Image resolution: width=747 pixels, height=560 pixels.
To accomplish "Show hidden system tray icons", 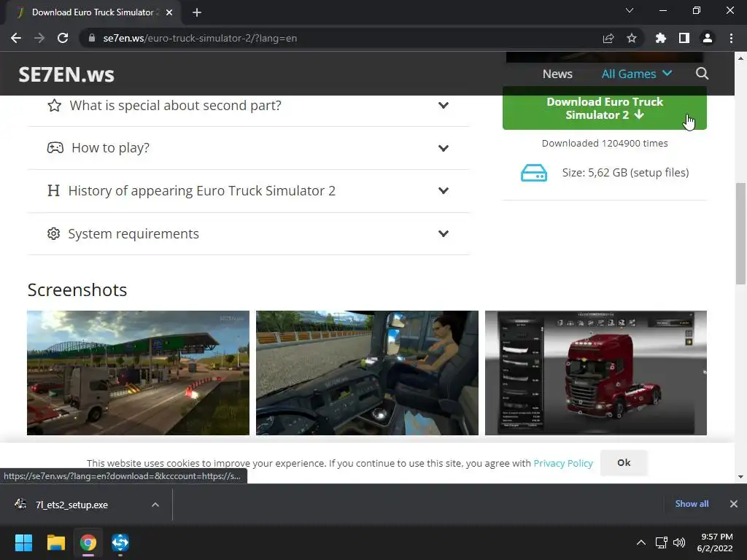I will [x=641, y=542].
